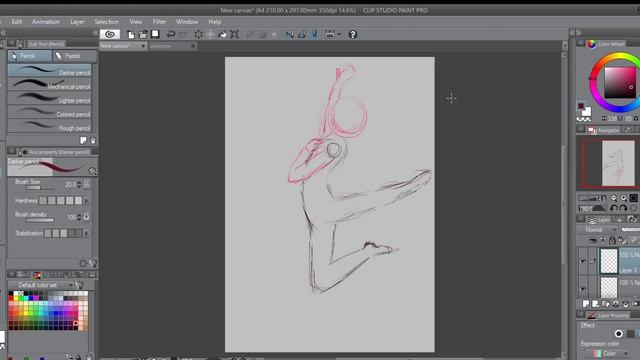The height and width of the screenshot is (360, 640).
Task: Open the Sub Tool Detail wrench icon
Action: 93,263
